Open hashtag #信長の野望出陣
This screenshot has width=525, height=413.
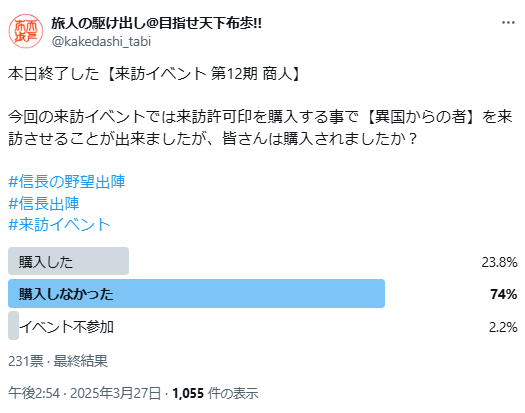tap(67, 182)
